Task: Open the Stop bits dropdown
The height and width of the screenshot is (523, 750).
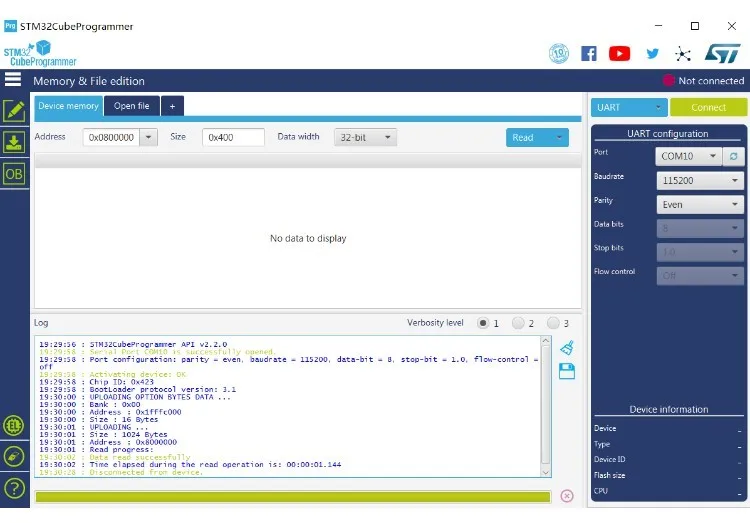Action: (x=700, y=252)
